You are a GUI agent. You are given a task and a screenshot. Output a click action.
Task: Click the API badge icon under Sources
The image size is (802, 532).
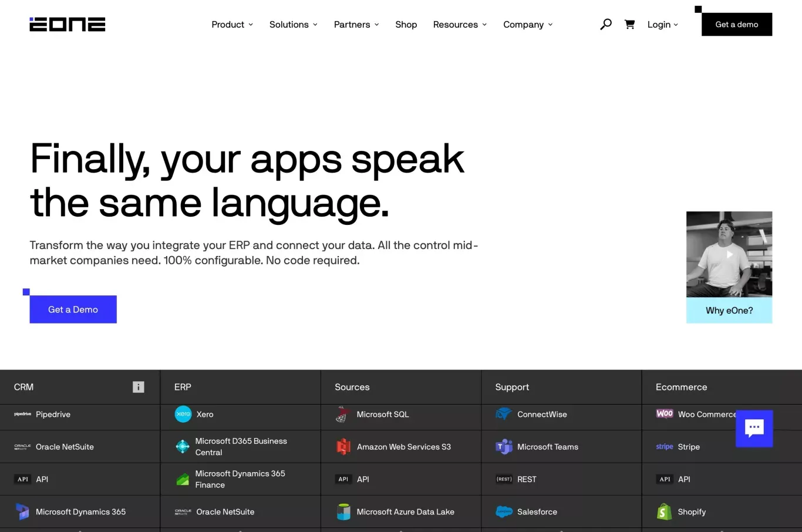pyautogui.click(x=343, y=479)
